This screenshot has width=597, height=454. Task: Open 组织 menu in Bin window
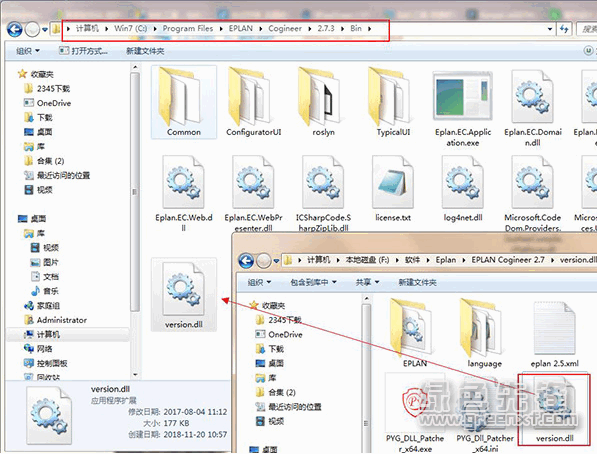tap(27, 51)
